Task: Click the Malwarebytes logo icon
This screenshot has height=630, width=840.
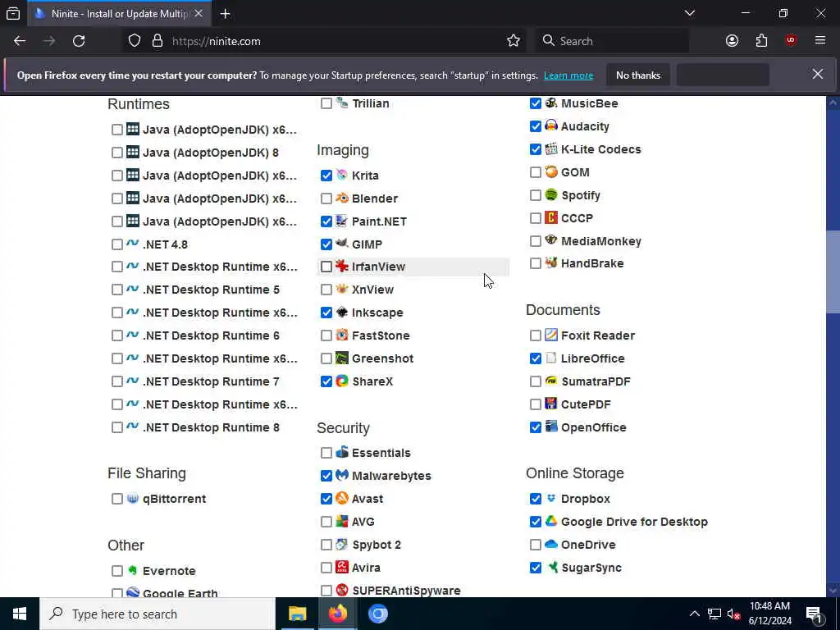Action: click(x=342, y=475)
